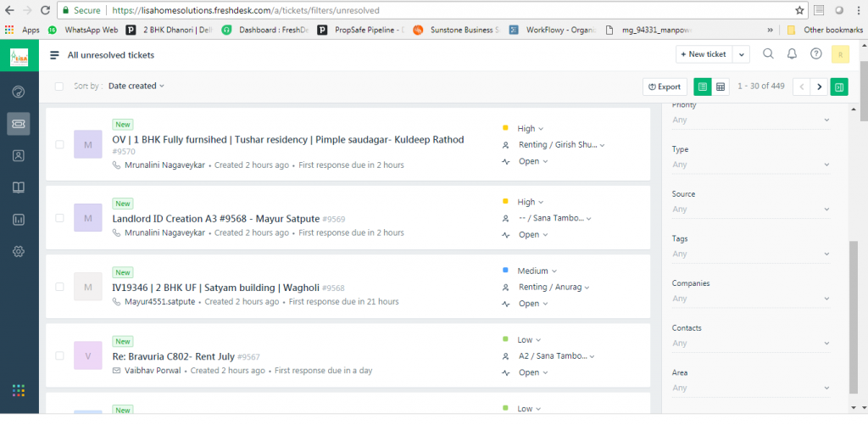This screenshot has height=425, width=868.
Task: Switch to card list view icon
Action: (x=703, y=87)
